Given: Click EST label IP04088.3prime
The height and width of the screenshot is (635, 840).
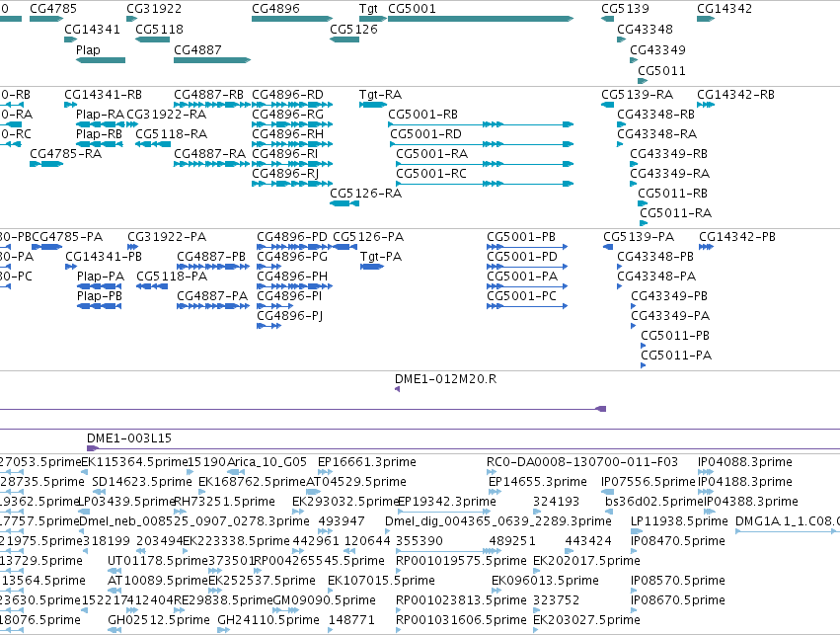Looking at the screenshot, I should coord(744,462).
